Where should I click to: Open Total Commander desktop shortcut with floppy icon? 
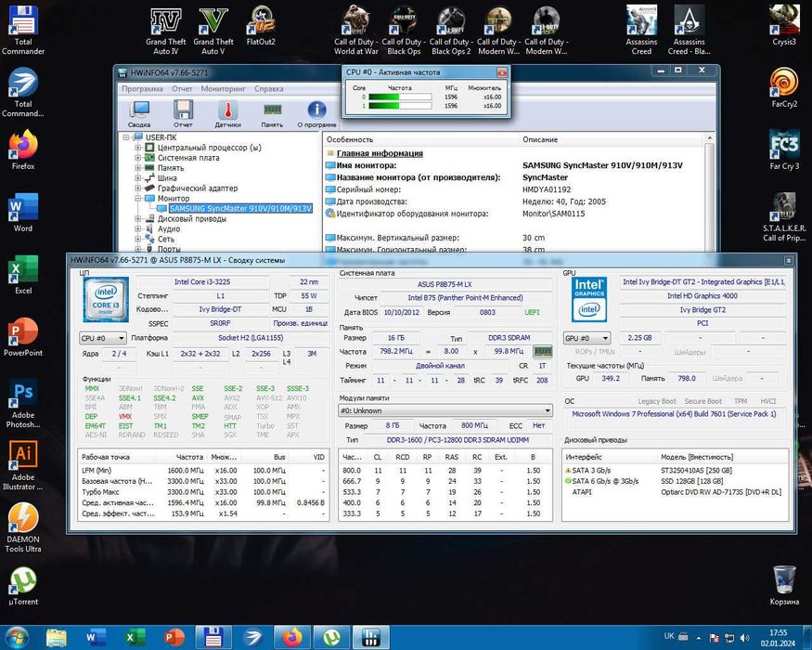coord(23,30)
